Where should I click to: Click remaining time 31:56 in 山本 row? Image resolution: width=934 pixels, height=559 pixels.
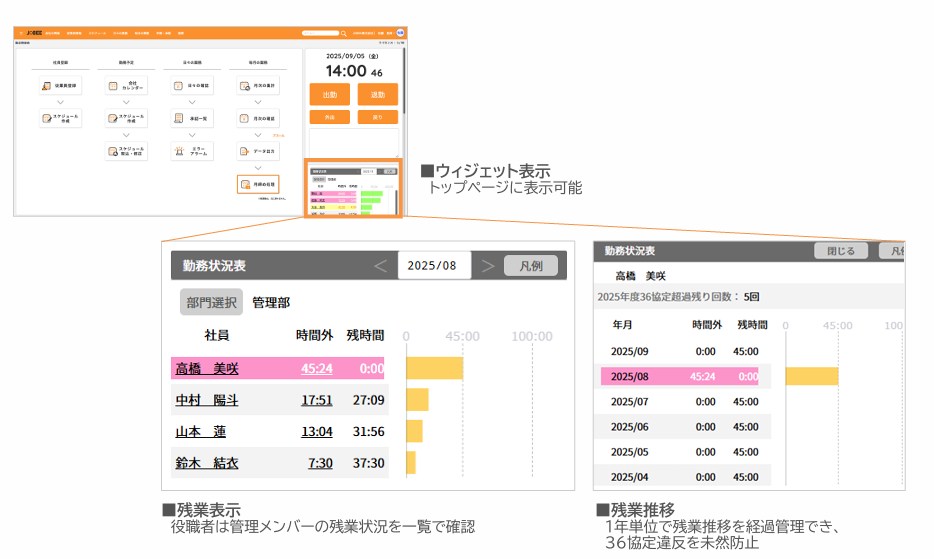tap(369, 431)
